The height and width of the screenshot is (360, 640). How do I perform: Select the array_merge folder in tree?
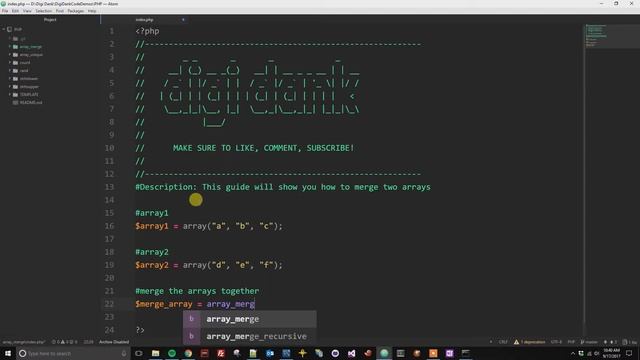pyautogui.click(x=31, y=47)
